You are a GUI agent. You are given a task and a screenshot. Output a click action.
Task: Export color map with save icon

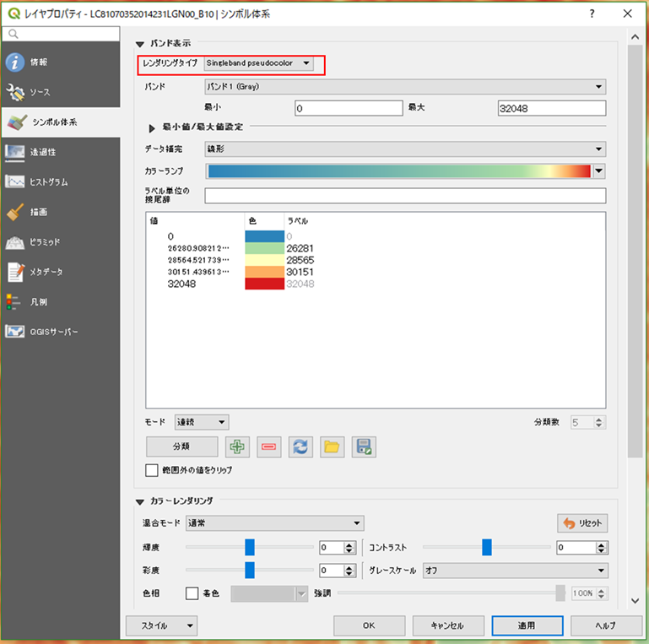(x=364, y=447)
